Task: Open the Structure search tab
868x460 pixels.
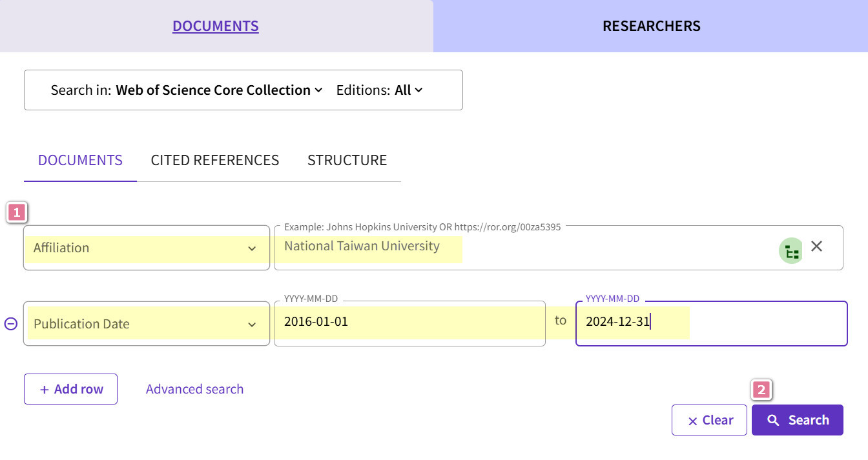Action: (x=347, y=160)
